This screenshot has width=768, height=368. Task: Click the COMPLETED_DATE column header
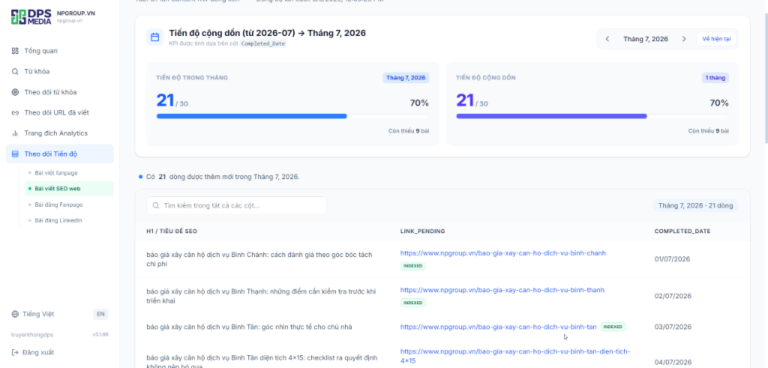[x=682, y=231]
